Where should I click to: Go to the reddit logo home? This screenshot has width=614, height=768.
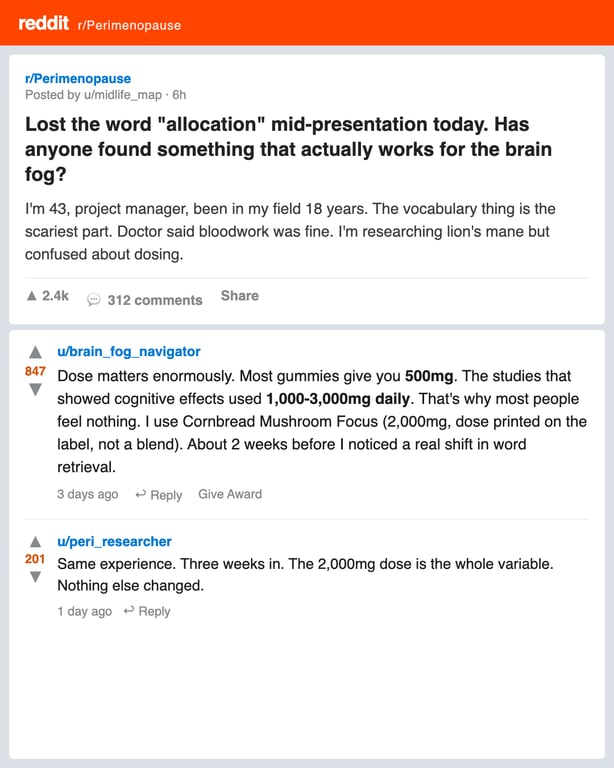(x=44, y=23)
